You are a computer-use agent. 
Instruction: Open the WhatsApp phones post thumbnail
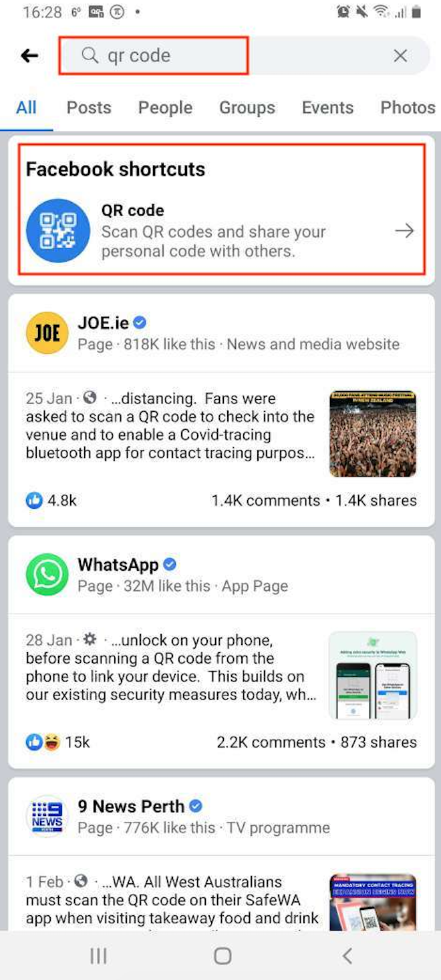click(373, 676)
